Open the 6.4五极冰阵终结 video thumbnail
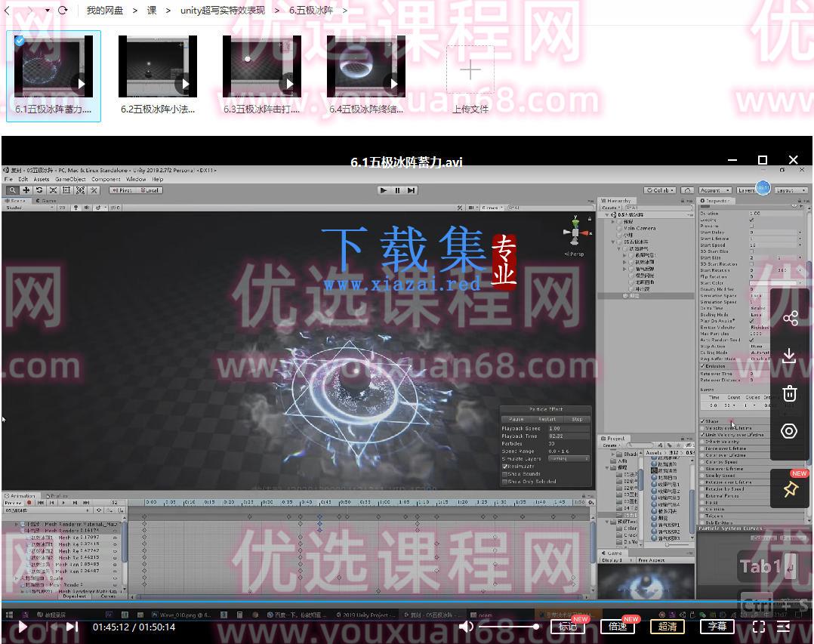This screenshot has width=814, height=644. [366, 66]
